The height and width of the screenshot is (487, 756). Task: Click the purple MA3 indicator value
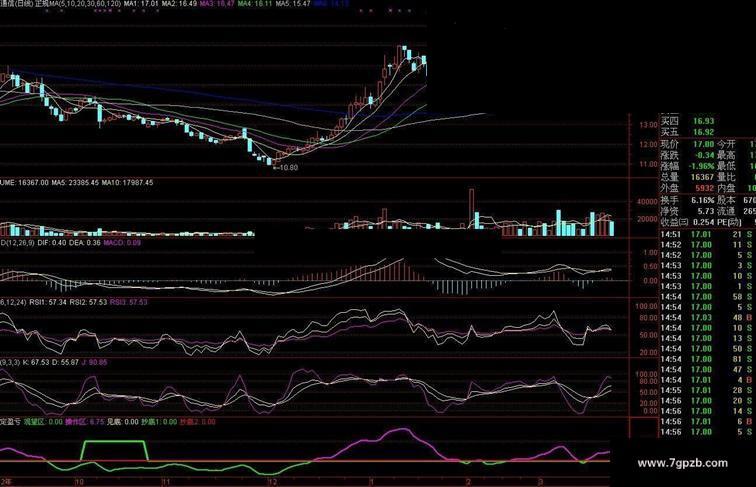(217, 3)
